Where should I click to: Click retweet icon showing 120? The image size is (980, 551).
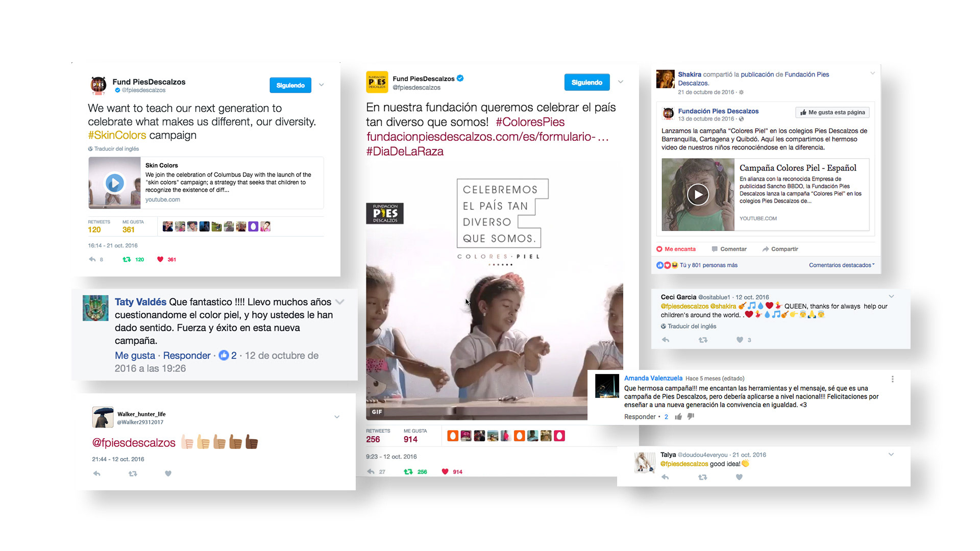tap(127, 259)
